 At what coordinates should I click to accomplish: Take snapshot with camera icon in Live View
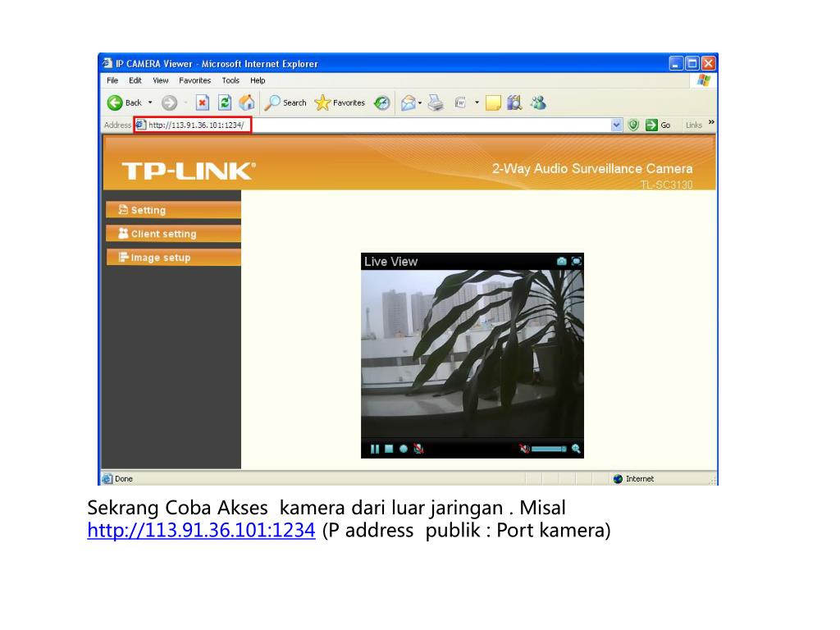[561, 261]
